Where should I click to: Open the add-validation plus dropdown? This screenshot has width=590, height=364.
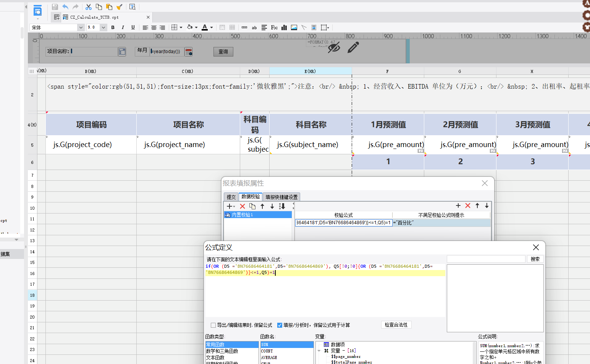click(231, 206)
